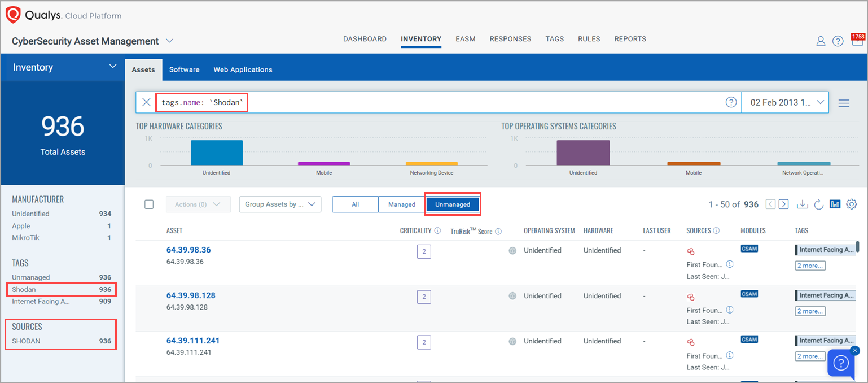Open the REPORTS menu
868x383 pixels.
point(630,39)
